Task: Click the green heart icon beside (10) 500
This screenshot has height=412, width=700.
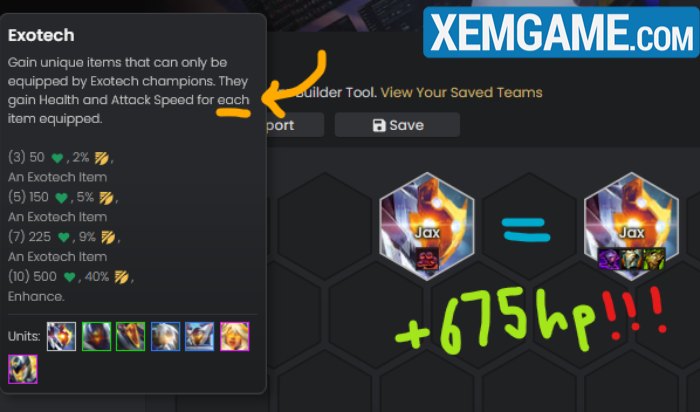Action: [x=69, y=277]
